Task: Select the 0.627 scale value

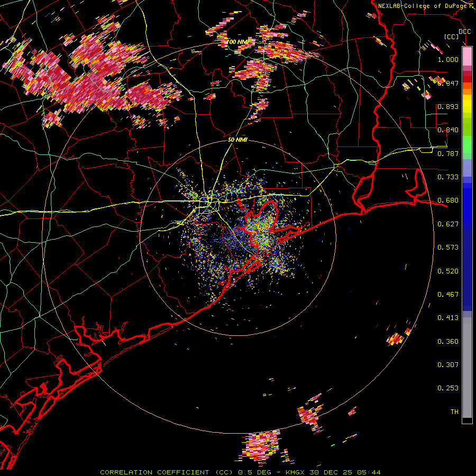Action: [x=448, y=224]
